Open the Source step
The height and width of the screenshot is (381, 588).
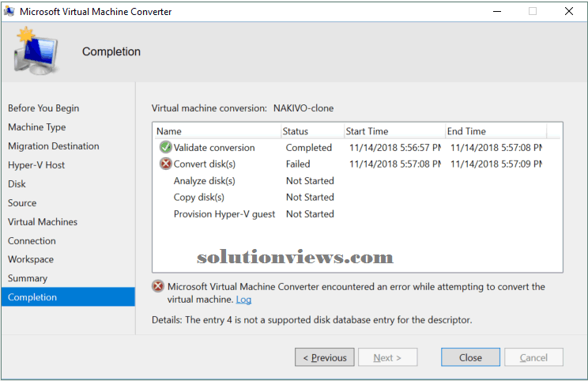tap(22, 203)
